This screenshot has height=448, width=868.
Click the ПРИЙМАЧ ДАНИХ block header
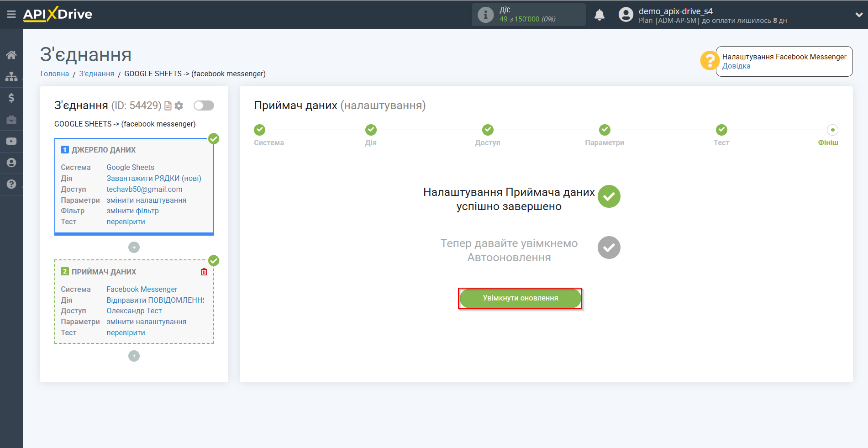click(104, 272)
